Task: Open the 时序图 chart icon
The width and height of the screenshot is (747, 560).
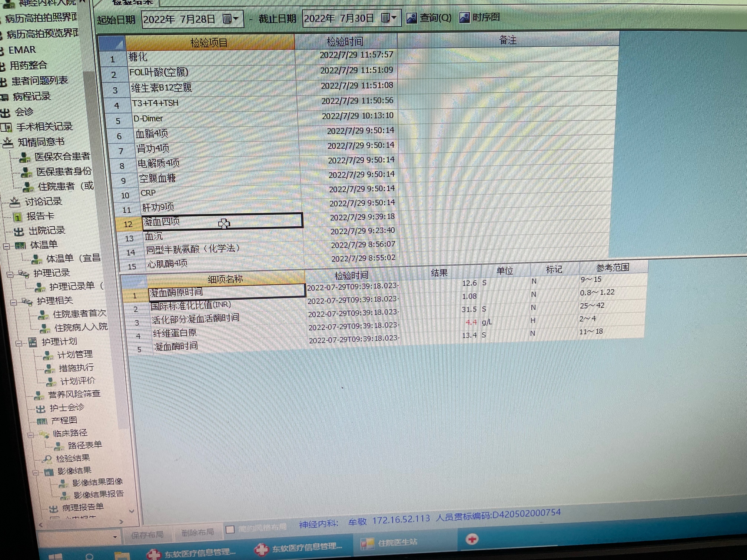Action: [x=464, y=17]
